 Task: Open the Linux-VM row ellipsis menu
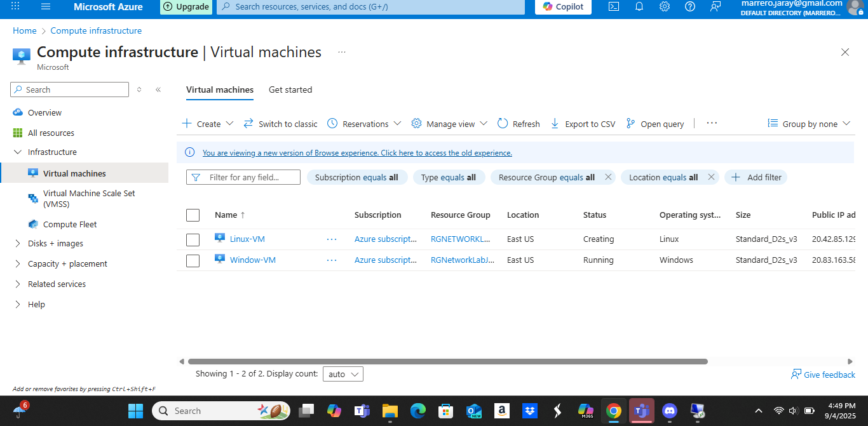coord(332,239)
